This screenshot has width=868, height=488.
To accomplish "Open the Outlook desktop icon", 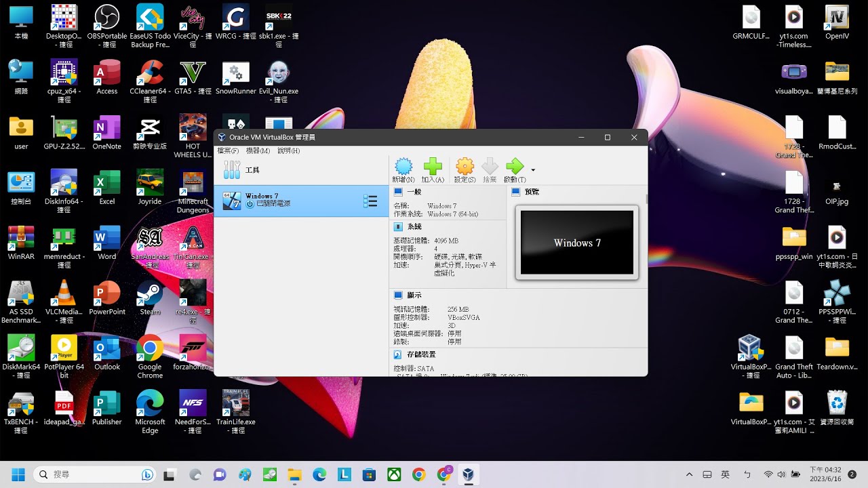I will pos(107,353).
